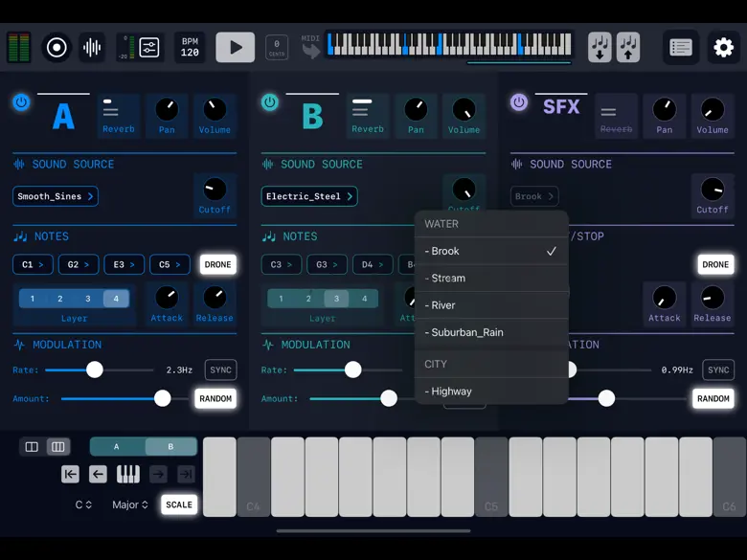The width and height of the screenshot is (747, 560).
Task: Toggle power for layer B
Action: [x=270, y=101]
